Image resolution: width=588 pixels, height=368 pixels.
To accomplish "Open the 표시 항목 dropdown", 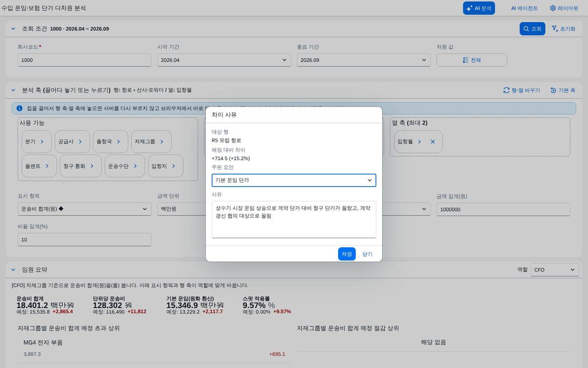I will tap(84, 209).
